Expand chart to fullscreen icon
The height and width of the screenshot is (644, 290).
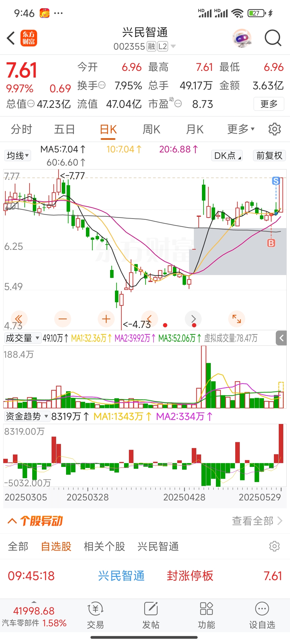point(237,319)
